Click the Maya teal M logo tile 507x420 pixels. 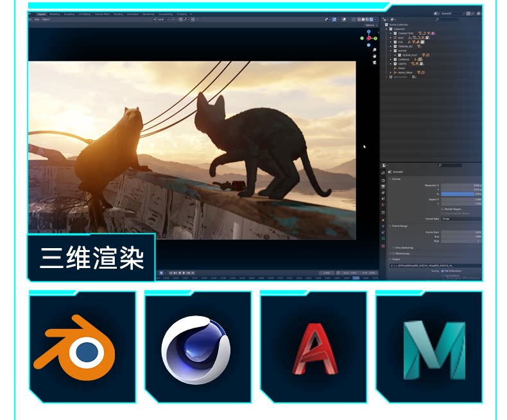point(429,347)
